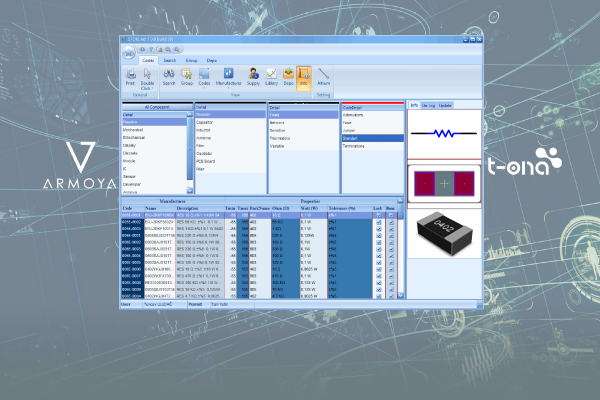This screenshot has width=600, height=400.
Task: Toggle last-column checkbox in 120 Ω row
Action: point(391,263)
